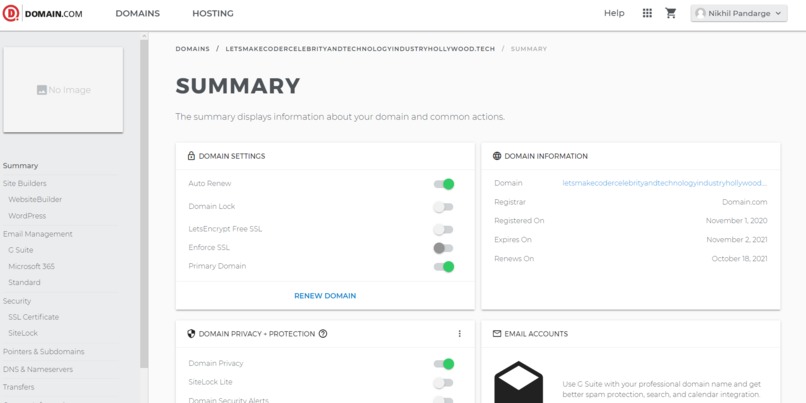Open the Help menu
The width and height of the screenshot is (806, 403).
tap(614, 13)
